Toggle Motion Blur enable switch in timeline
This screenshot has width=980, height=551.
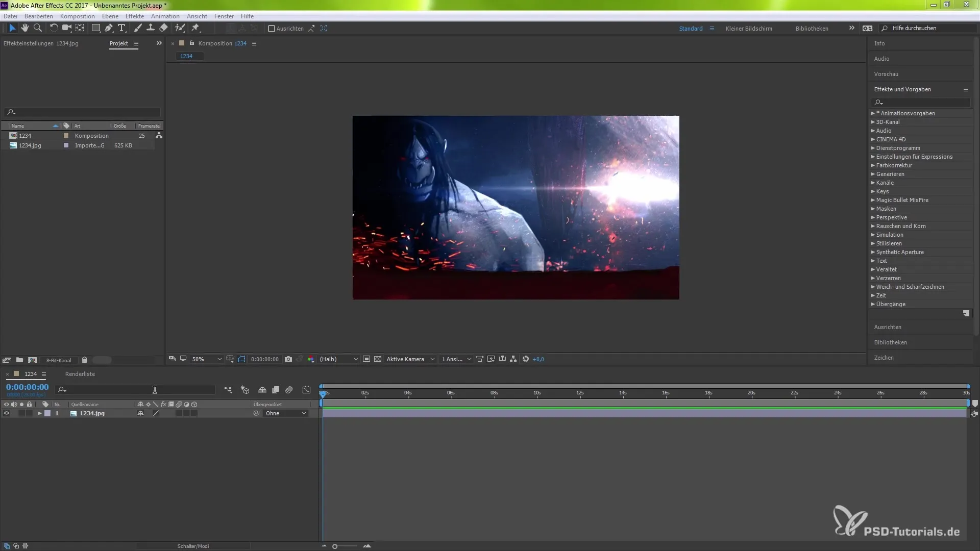[x=289, y=390]
